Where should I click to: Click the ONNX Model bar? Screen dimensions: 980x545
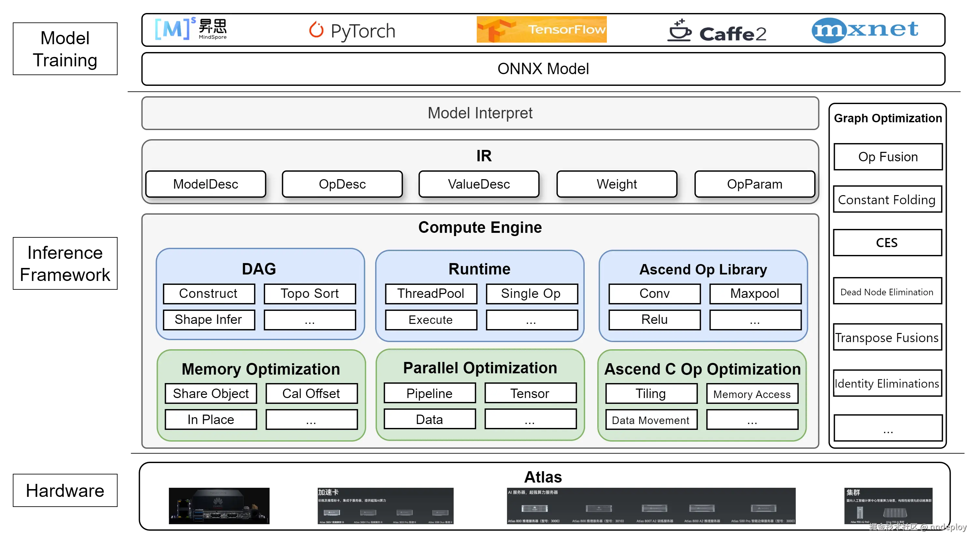pos(543,69)
